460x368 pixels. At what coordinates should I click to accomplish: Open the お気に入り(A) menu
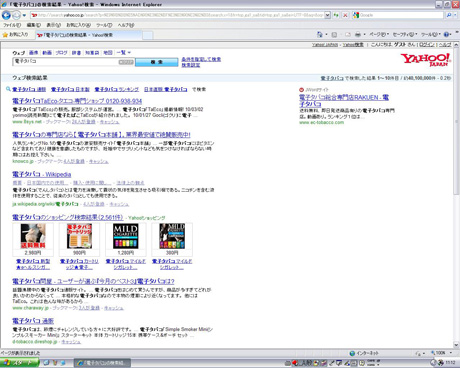pyautogui.click(x=78, y=25)
